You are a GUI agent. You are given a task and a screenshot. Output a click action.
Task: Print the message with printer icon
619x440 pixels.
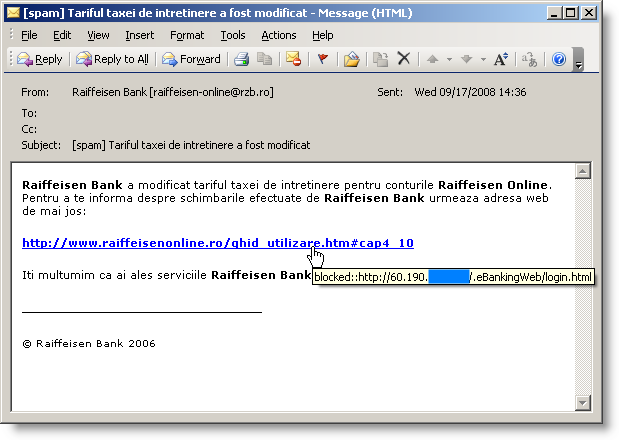(241, 59)
